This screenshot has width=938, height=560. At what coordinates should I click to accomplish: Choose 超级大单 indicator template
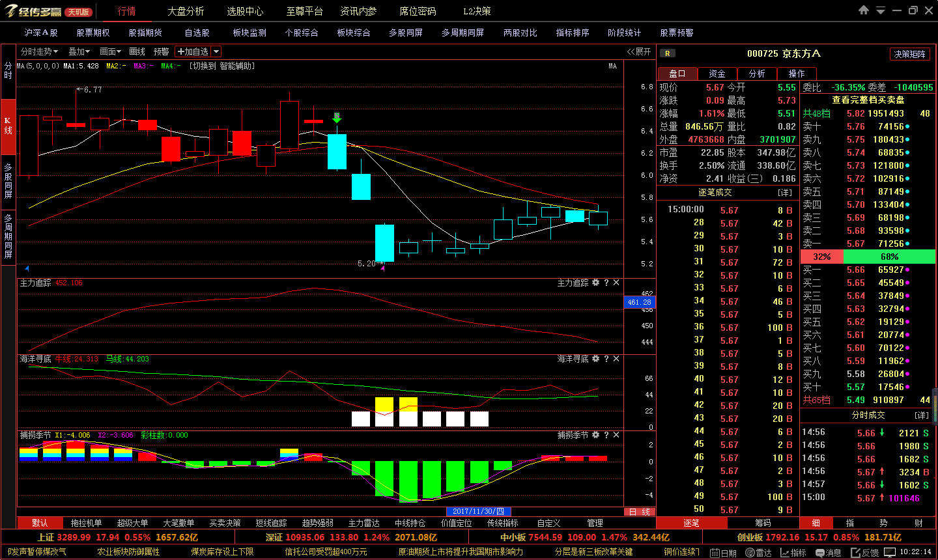pyautogui.click(x=132, y=523)
